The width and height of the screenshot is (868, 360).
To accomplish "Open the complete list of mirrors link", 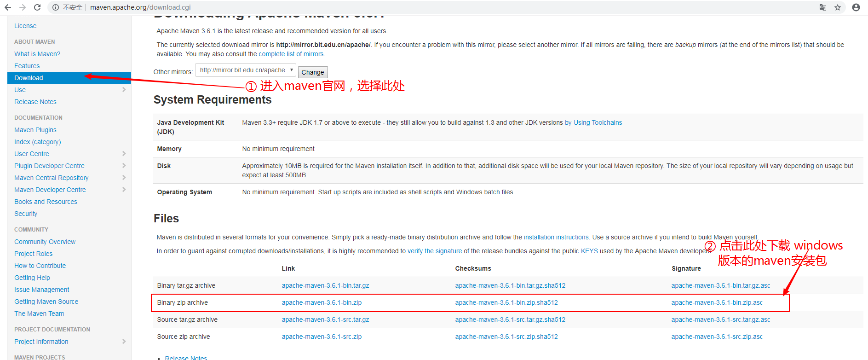I will 291,54.
